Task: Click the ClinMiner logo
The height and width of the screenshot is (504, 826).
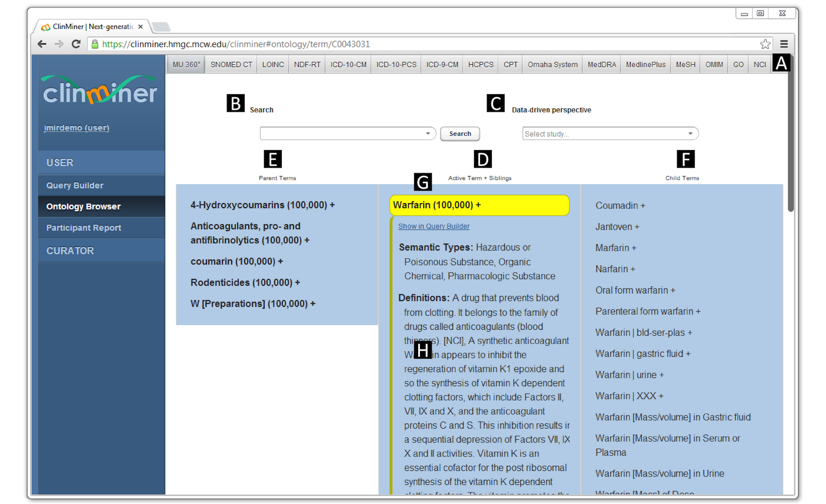Action: [100, 90]
